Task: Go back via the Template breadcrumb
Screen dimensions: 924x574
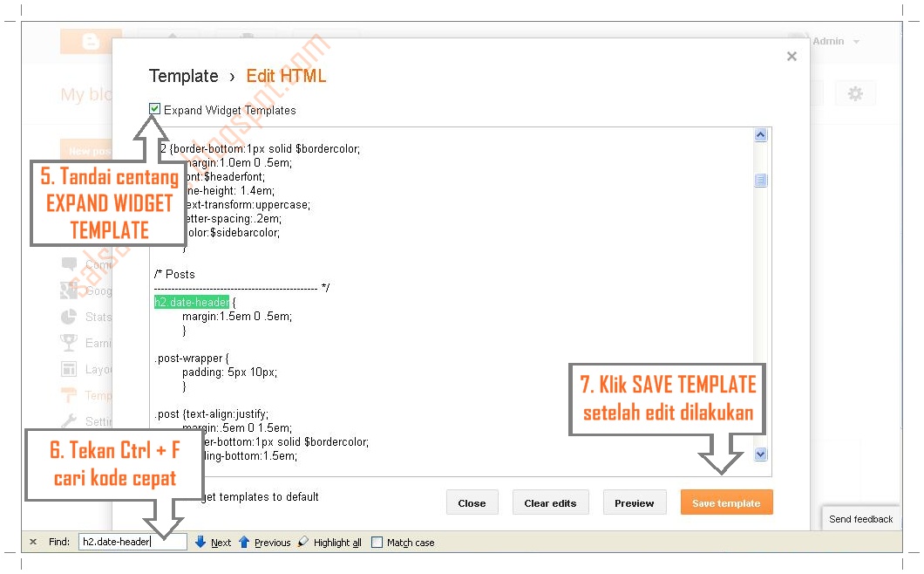Action: point(184,76)
